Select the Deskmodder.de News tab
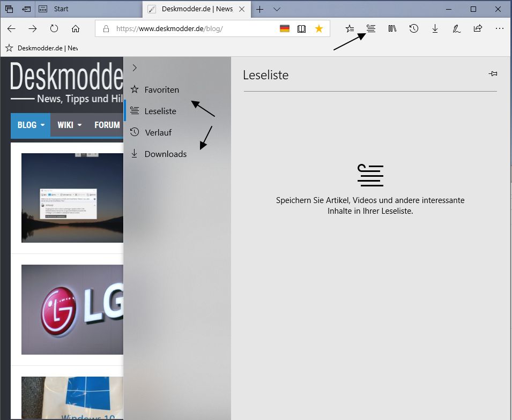512x420 pixels. tap(197, 9)
